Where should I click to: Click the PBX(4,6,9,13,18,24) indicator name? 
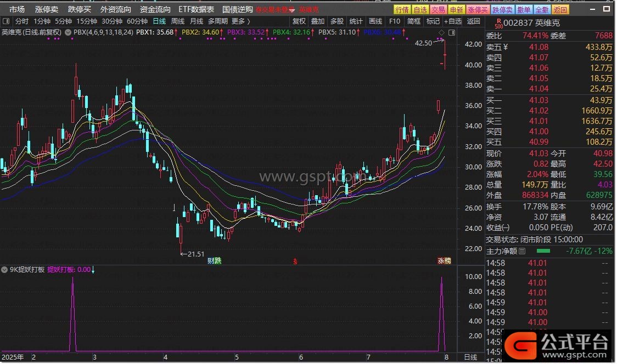click(x=104, y=32)
